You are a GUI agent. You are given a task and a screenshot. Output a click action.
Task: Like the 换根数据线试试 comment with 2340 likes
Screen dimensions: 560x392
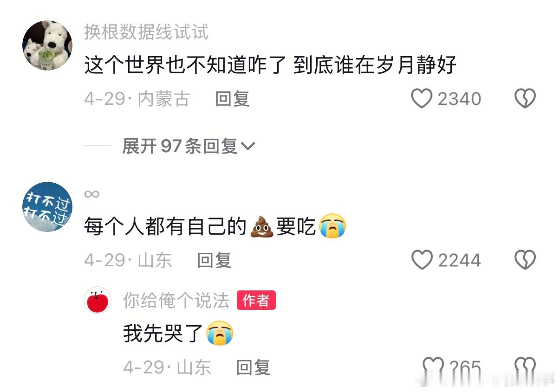pyautogui.click(x=422, y=99)
